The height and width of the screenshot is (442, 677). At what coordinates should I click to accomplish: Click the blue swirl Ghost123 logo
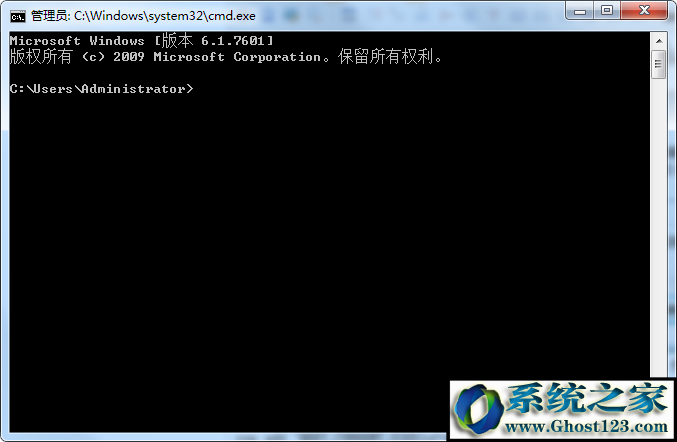478,409
